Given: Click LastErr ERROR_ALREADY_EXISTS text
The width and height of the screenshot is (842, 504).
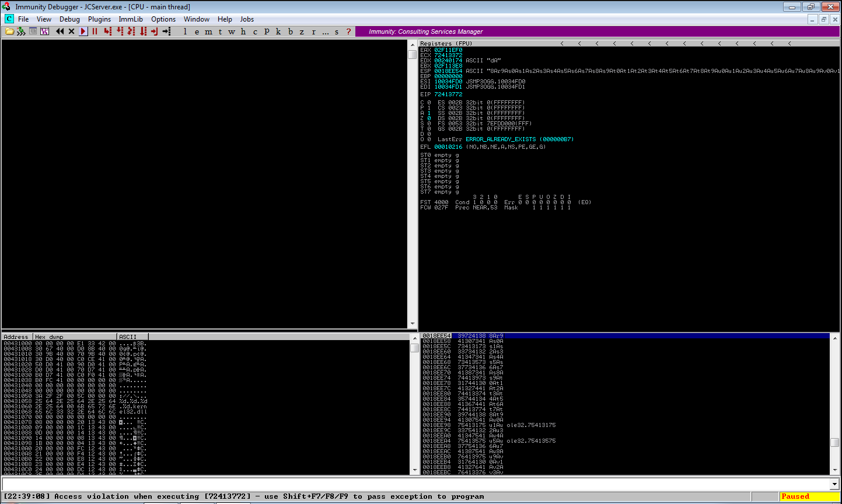Looking at the screenshot, I should [x=505, y=139].
